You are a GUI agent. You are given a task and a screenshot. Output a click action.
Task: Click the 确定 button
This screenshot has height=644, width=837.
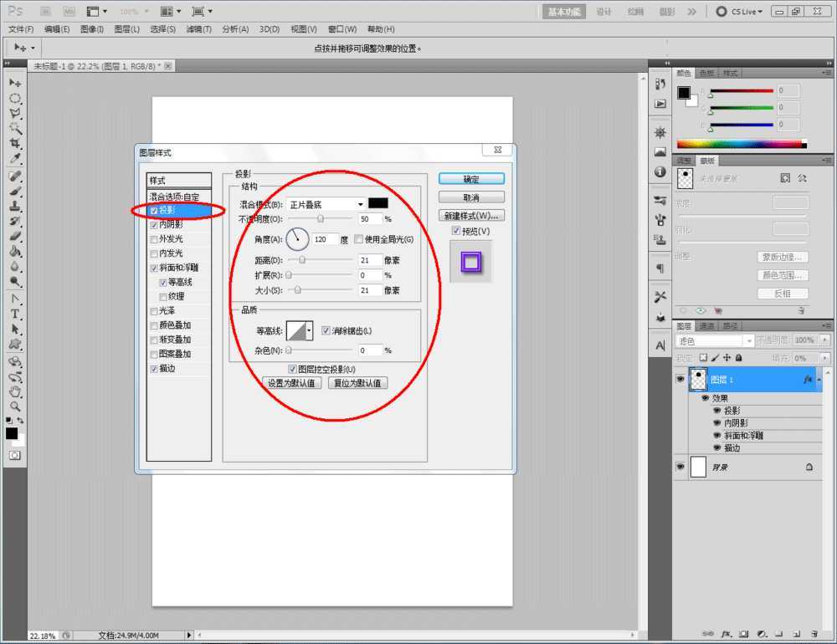(471, 179)
